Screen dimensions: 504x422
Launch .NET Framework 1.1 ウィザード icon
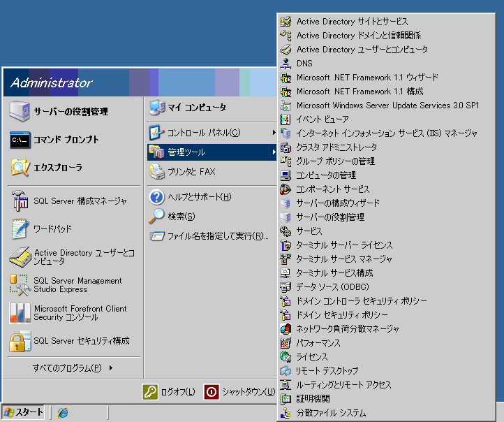coord(286,78)
